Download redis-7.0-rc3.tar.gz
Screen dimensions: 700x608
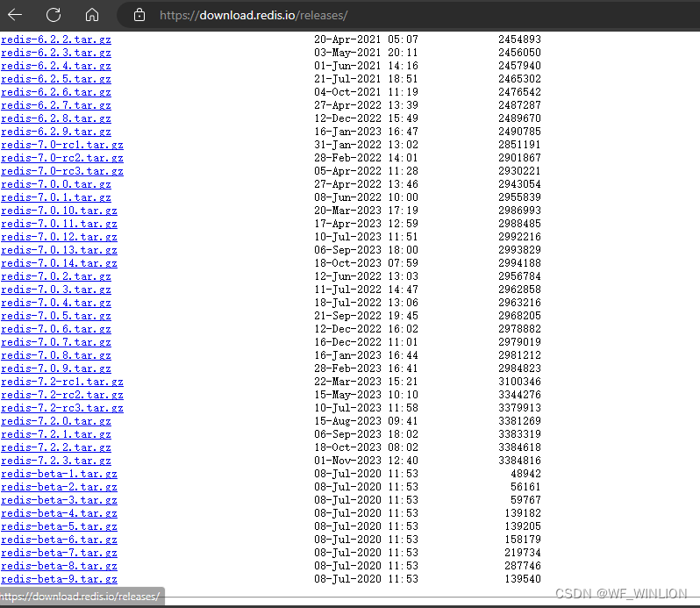(62, 171)
